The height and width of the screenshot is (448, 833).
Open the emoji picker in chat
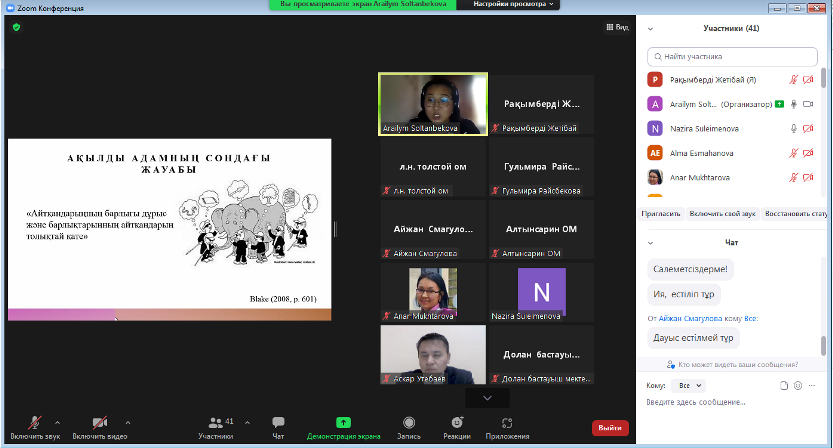coord(800,385)
